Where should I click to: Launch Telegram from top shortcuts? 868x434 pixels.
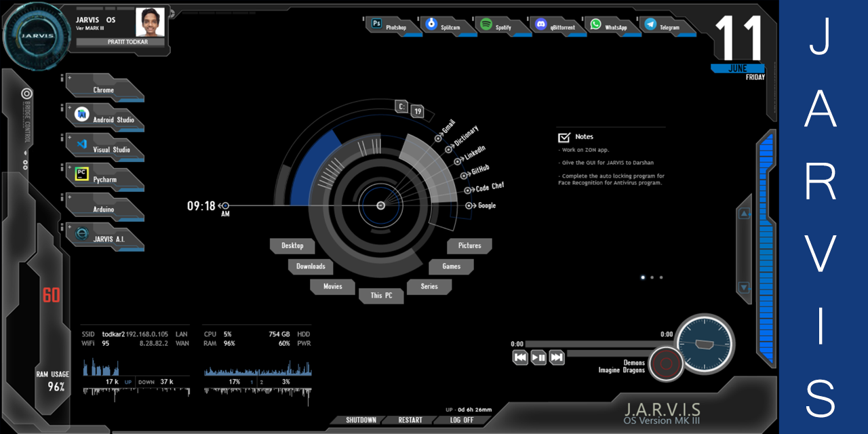tap(650, 24)
